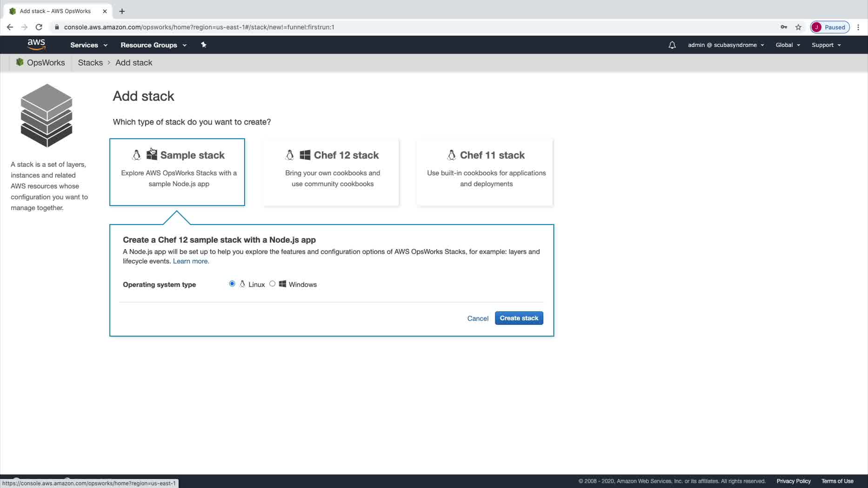The height and width of the screenshot is (488, 868).
Task: Open the Global region dropdown
Action: pos(788,45)
